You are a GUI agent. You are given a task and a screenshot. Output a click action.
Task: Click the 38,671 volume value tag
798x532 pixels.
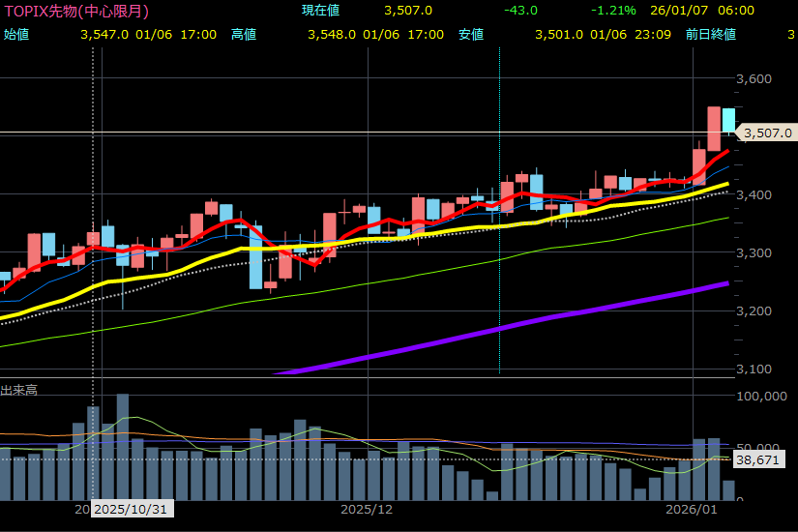[756, 460]
